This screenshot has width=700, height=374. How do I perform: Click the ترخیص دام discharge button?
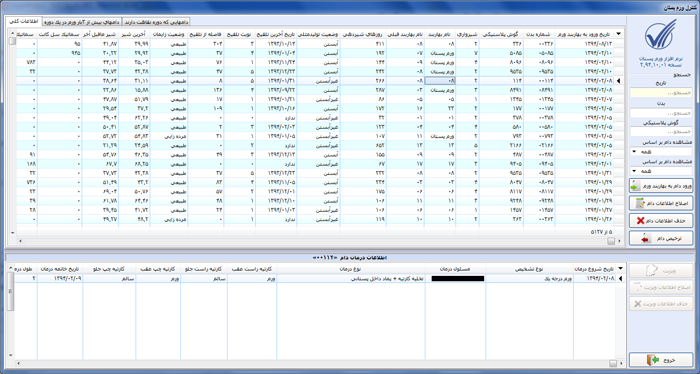coord(661,238)
